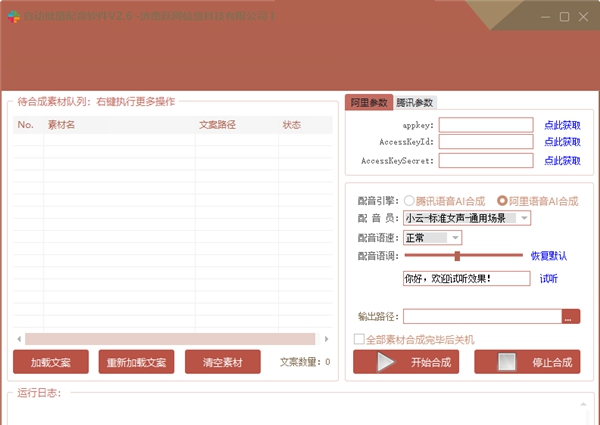600x425 pixels.
Task: Switch to the 腾讯参数 tab
Action: click(415, 103)
